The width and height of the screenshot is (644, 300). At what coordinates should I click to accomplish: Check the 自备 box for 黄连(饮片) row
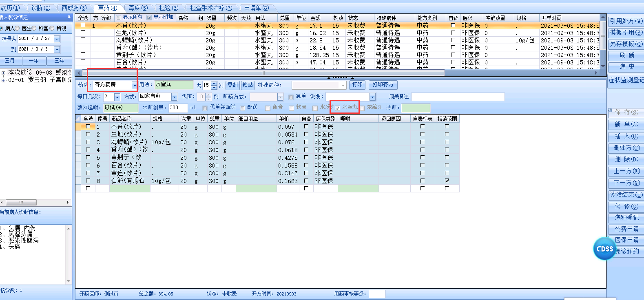[306, 173]
